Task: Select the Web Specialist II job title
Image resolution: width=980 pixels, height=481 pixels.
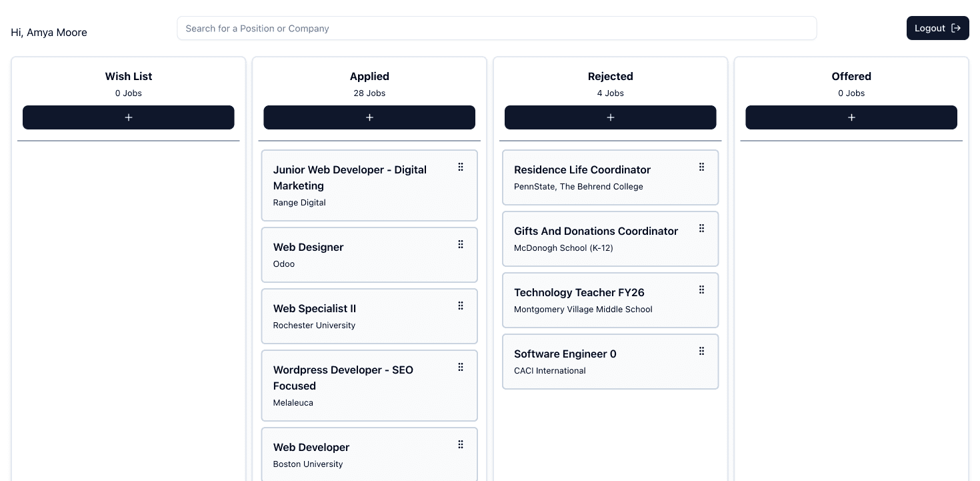Action: [315, 308]
